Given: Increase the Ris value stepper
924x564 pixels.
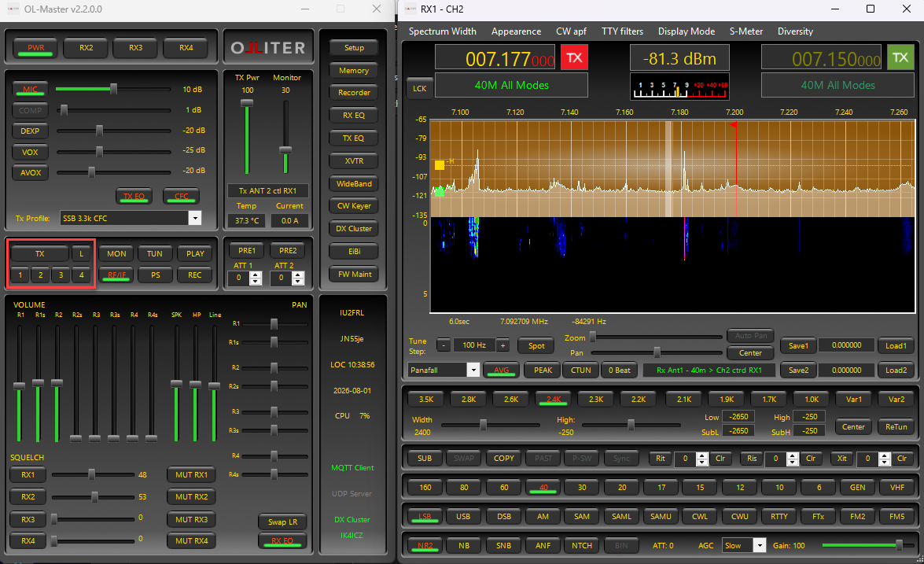Looking at the screenshot, I should pos(793,455).
